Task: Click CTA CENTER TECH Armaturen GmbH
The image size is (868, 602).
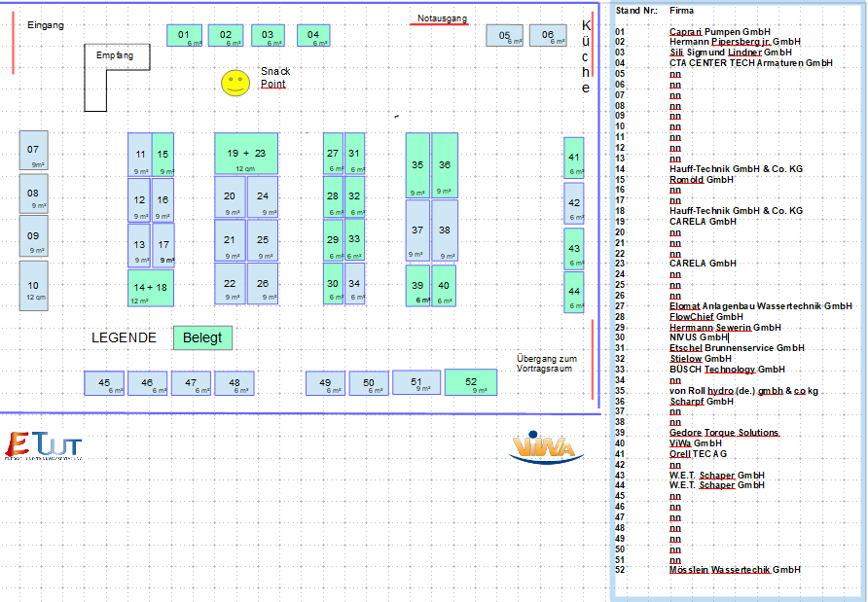Action: point(750,63)
